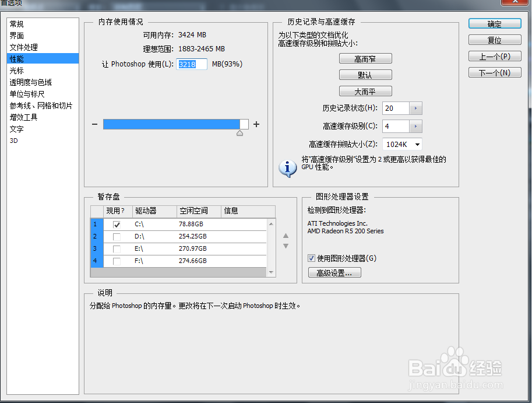Choose the 大而平 cache preset
This screenshot has width=532, height=403.
[365, 92]
